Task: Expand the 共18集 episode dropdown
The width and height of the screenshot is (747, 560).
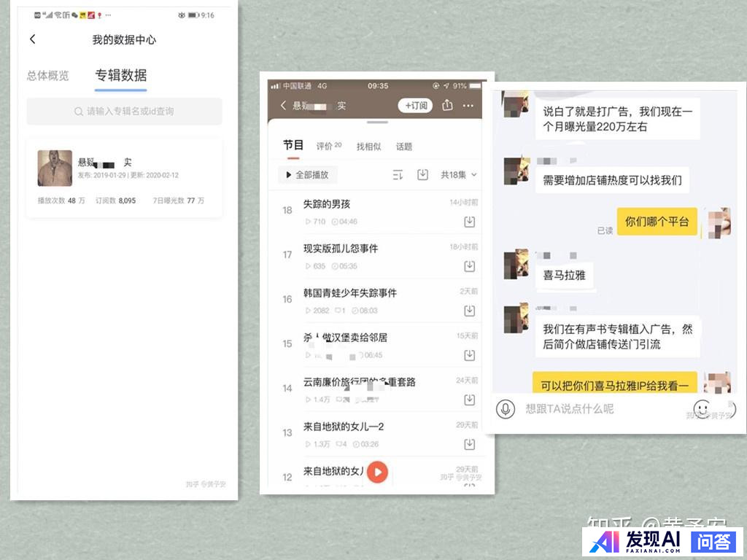Action: click(x=459, y=175)
